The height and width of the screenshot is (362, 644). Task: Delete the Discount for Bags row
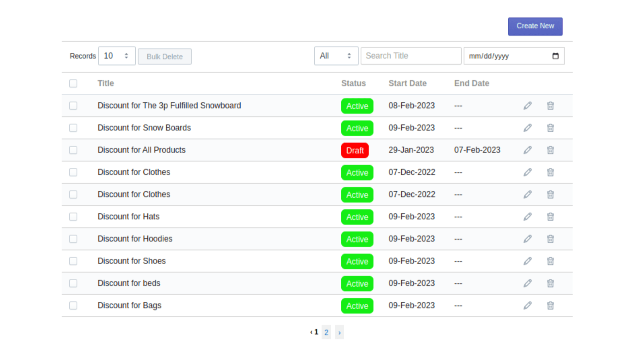click(x=550, y=306)
